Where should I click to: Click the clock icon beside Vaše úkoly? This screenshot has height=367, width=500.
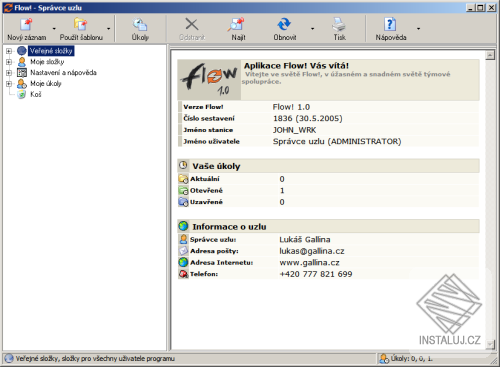(183, 165)
